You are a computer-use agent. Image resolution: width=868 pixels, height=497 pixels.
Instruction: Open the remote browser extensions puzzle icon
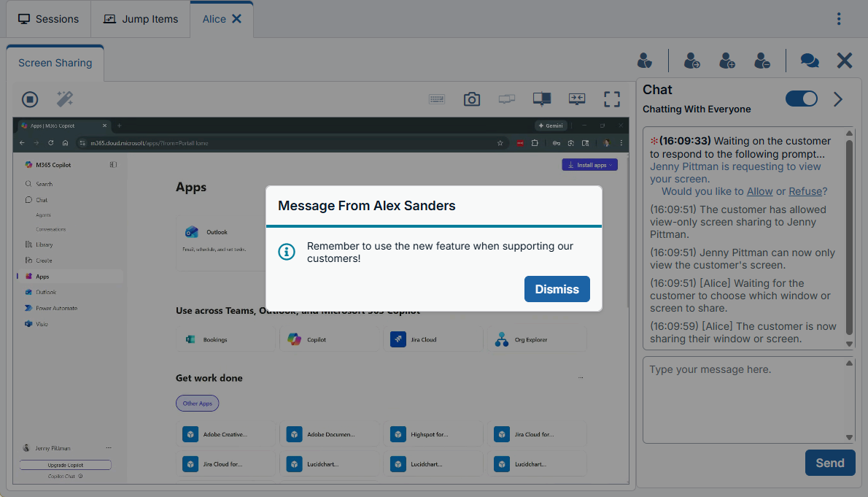[535, 143]
